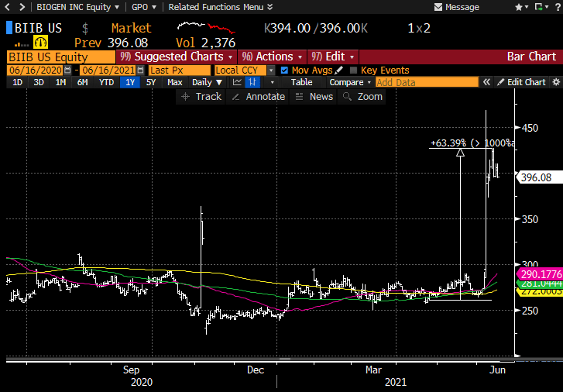The image size is (563, 392).
Task: Click the 396.08 last price label
Action: coord(539,177)
